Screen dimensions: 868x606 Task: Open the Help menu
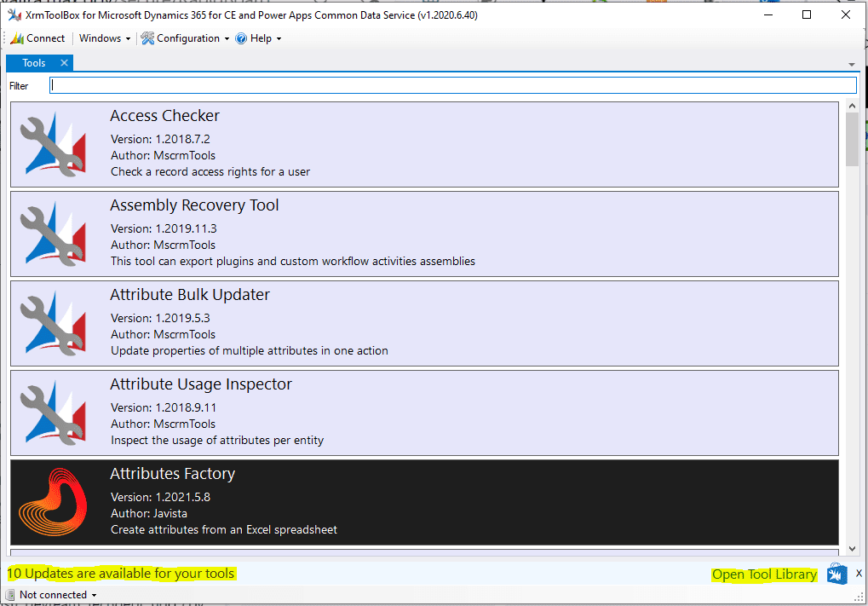258,38
